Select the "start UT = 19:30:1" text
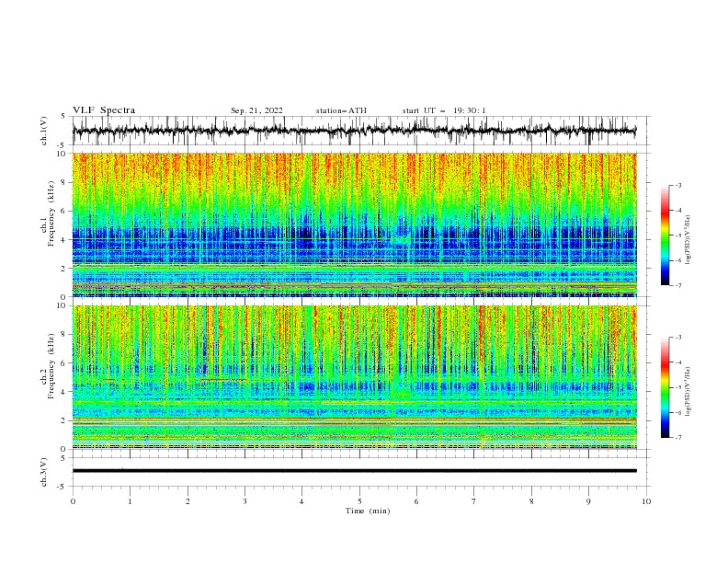The image size is (728, 563). [444, 110]
